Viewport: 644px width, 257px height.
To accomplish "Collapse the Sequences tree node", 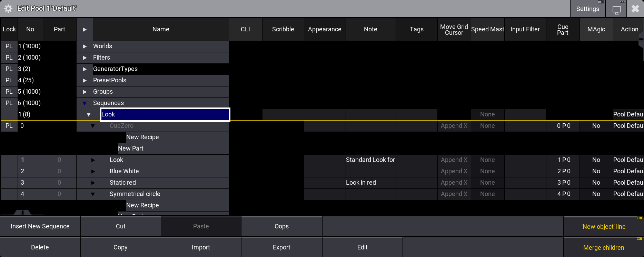I will (85, 103).
